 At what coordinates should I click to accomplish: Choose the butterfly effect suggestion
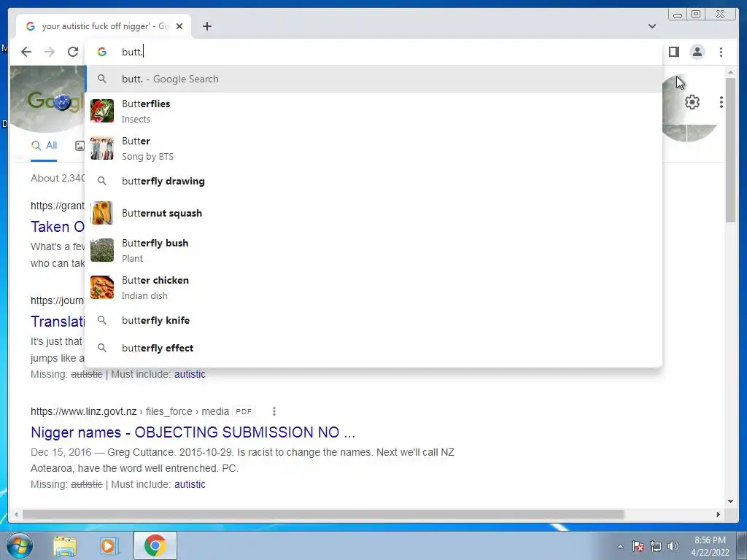click(x=373, y=348)
